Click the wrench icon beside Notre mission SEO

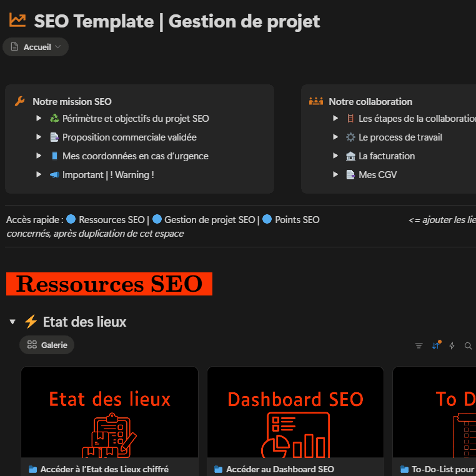(x=20, y=101)
